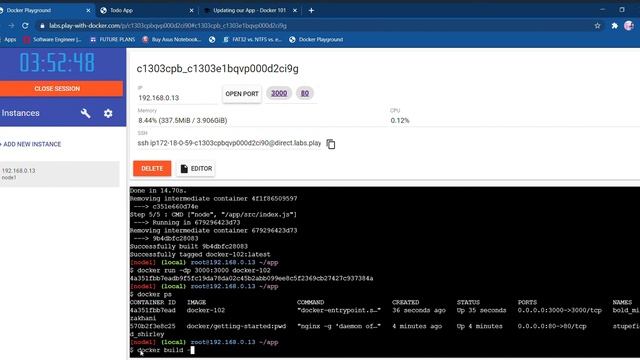Open the Buy Asus Notebook bookmark
The image size is (640, 360).
[x=171, y=40]
